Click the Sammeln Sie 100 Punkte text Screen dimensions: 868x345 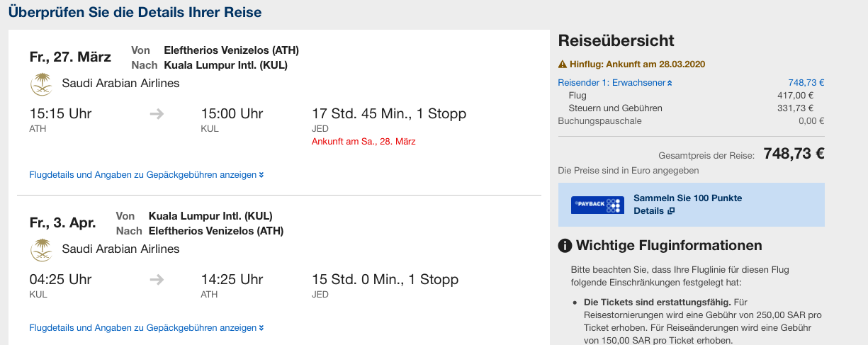(x=687, y=198)
